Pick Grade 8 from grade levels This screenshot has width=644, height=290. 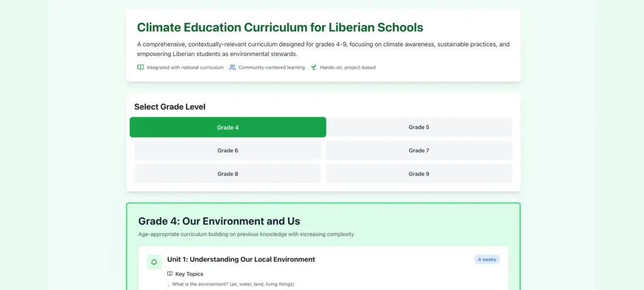coord(228,174)
